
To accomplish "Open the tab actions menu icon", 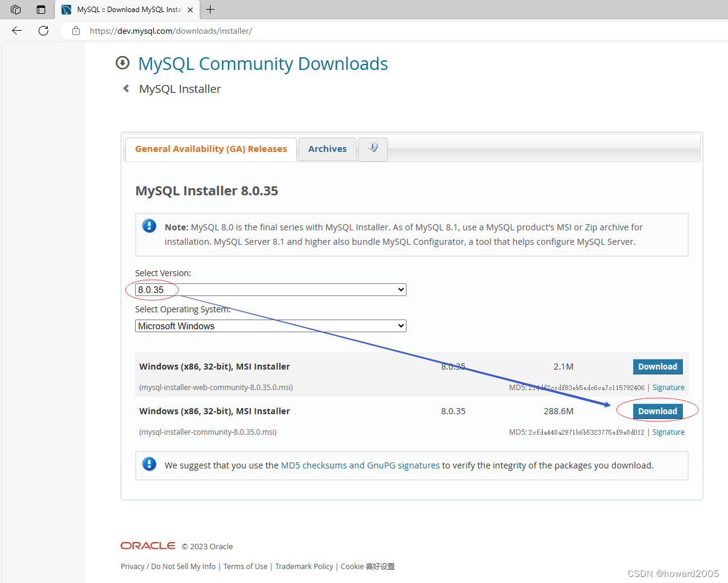I will (x=41, y=10).
